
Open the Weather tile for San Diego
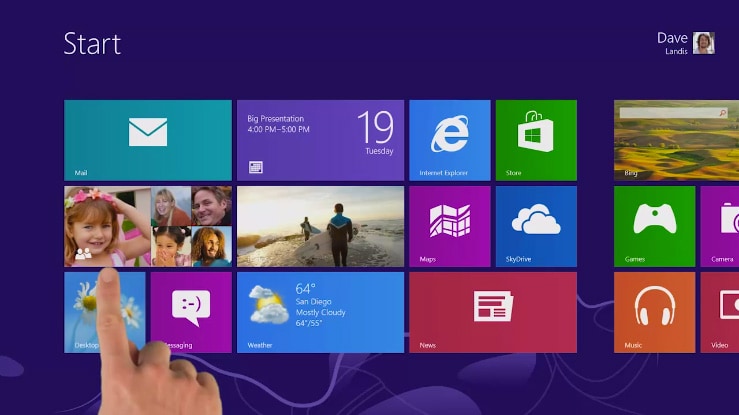click(x=320, y=312)
